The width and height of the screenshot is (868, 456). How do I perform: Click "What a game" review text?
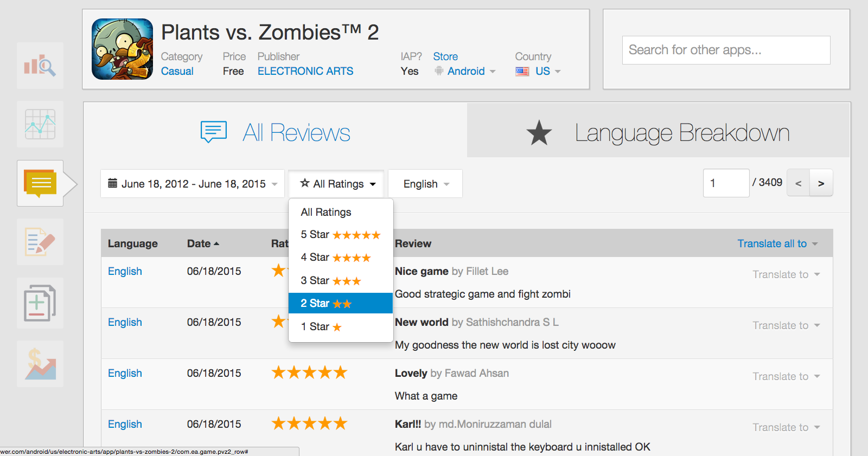click(426, 396)
